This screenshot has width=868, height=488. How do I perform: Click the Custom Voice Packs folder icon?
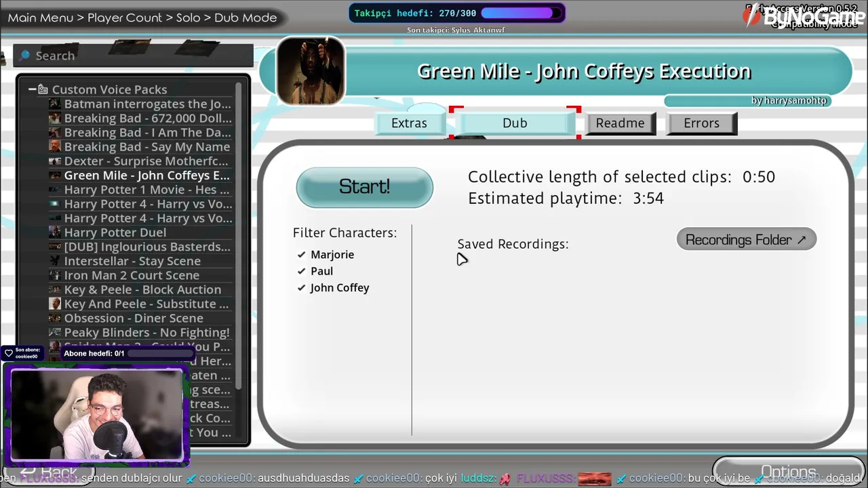(x=43, y=89)
